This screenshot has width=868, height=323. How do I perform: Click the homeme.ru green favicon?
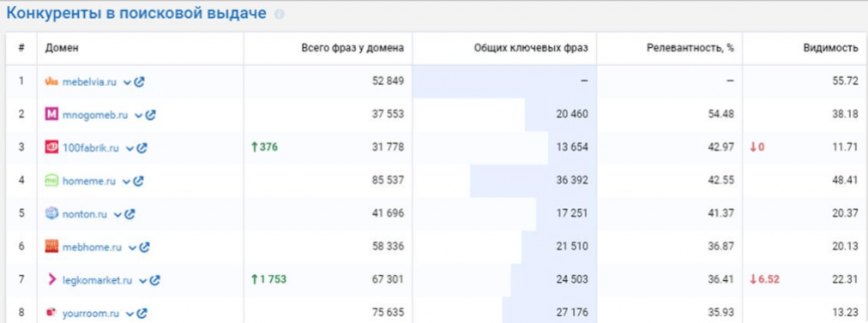coord(51,180)
